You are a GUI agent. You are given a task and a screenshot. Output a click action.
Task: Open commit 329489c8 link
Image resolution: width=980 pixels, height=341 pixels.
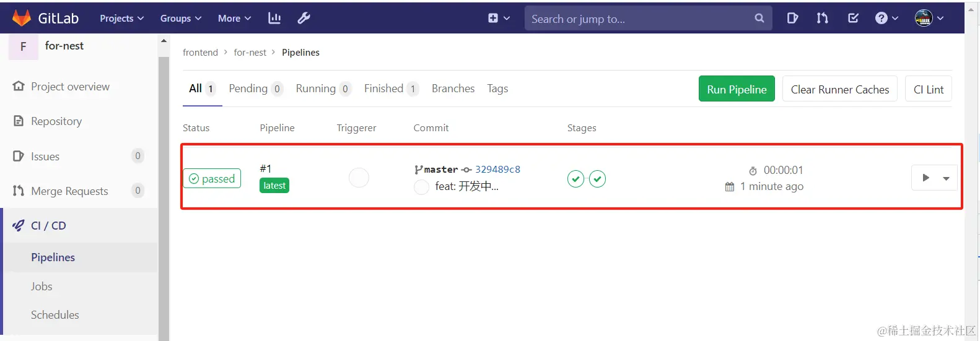pos(497,170)
